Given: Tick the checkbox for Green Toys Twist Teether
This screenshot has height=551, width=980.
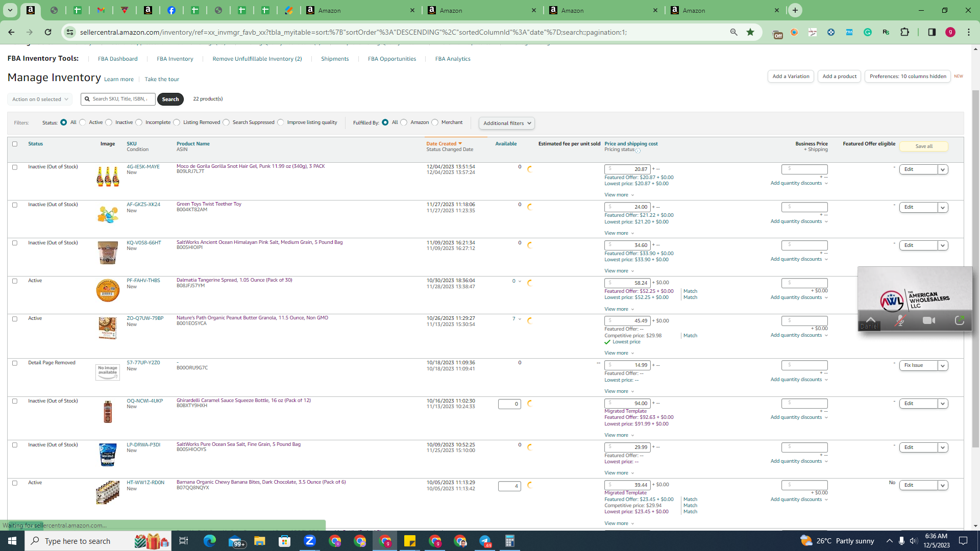Looking at the screenshot, I should tap(15, 205).
